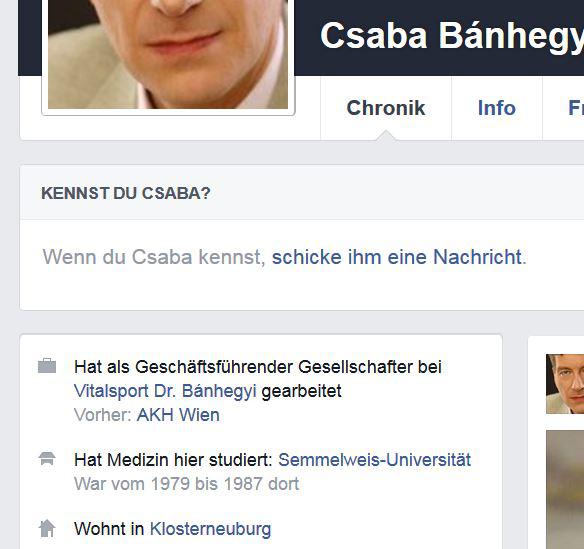This screenshot has height=549, width=584.
Task: Open the Vitalsport Dr. Bánhegyi page link
Action: (x=165, y=391)
